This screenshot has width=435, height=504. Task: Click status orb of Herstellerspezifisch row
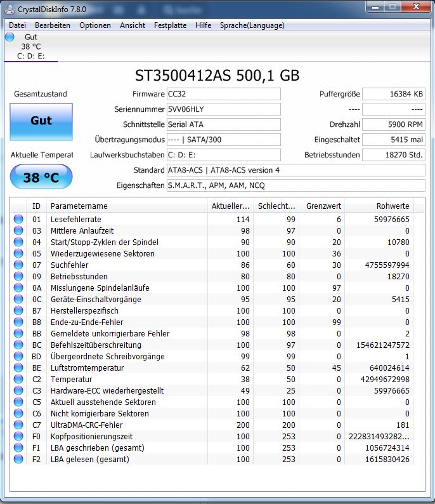click(18, 310)
